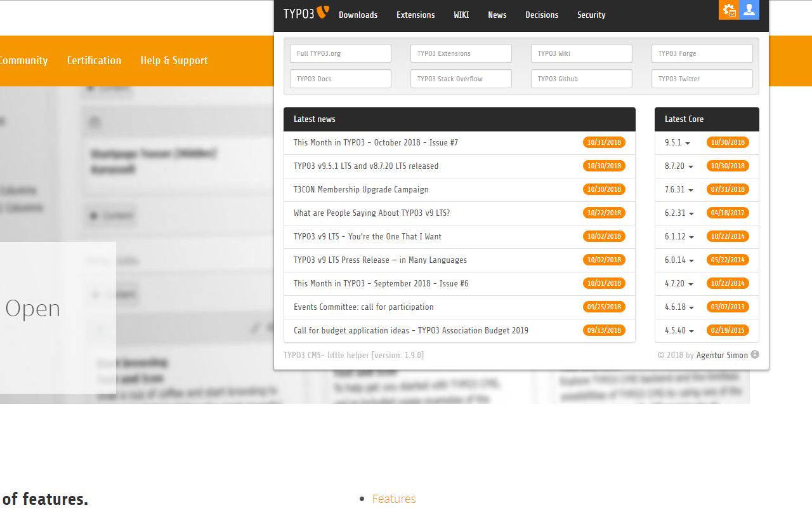
Task: Click the TYPO3 Twitter search field
Action: click(702, 79)
